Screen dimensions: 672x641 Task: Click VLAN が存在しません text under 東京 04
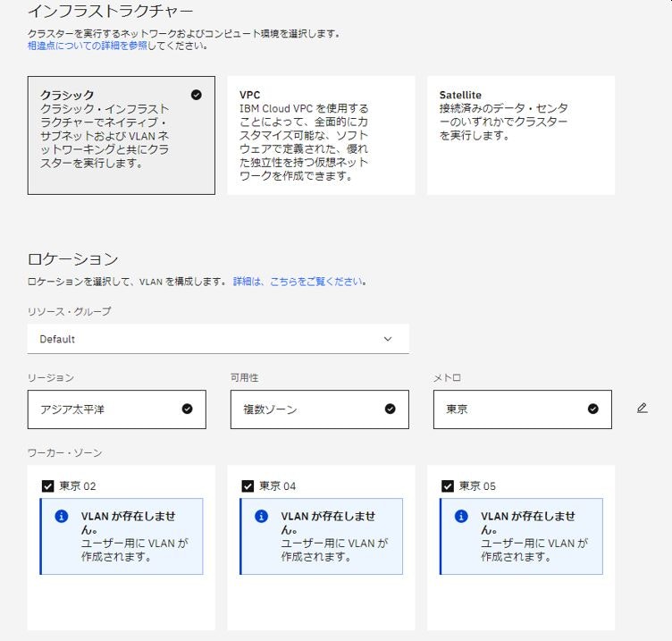pos(328,523)
